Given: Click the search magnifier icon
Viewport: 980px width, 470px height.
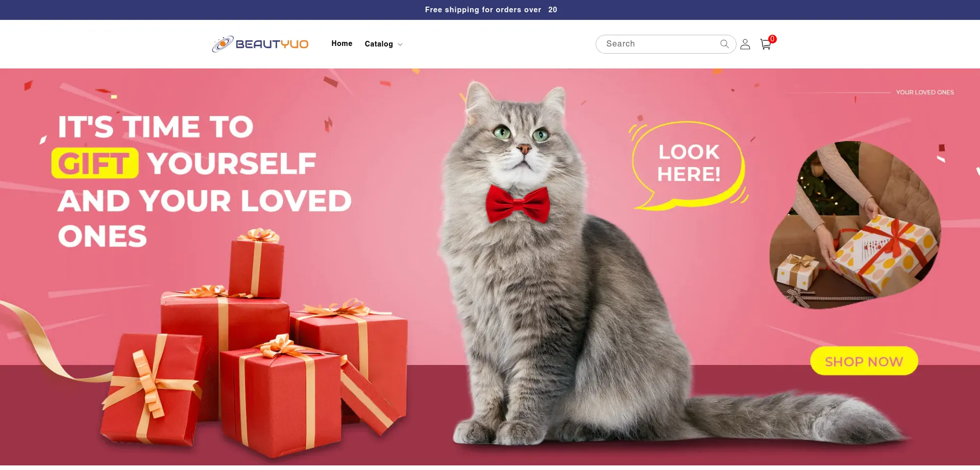Looking at the screenshot, I should click(x=724, y=44).
